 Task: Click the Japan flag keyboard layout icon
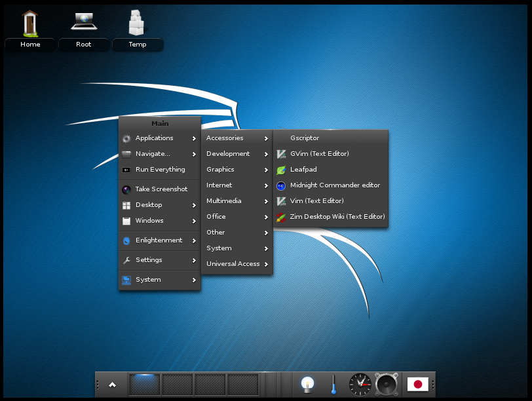coord(417,385)
